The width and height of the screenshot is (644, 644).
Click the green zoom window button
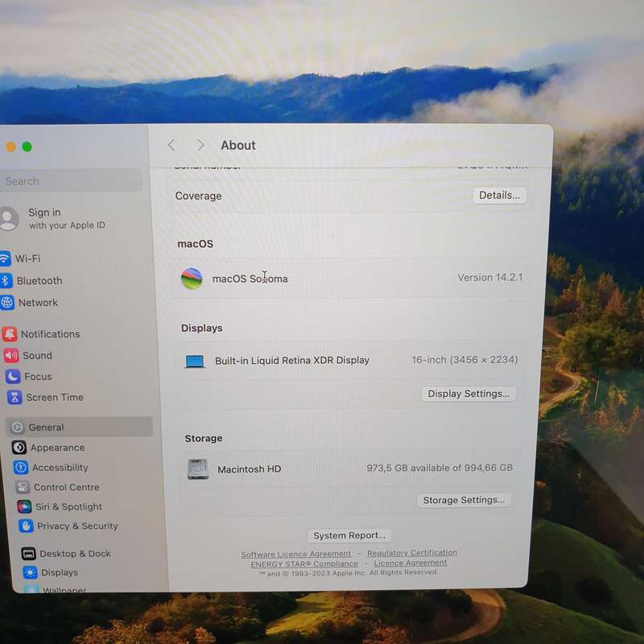click(x=27, y=147)
